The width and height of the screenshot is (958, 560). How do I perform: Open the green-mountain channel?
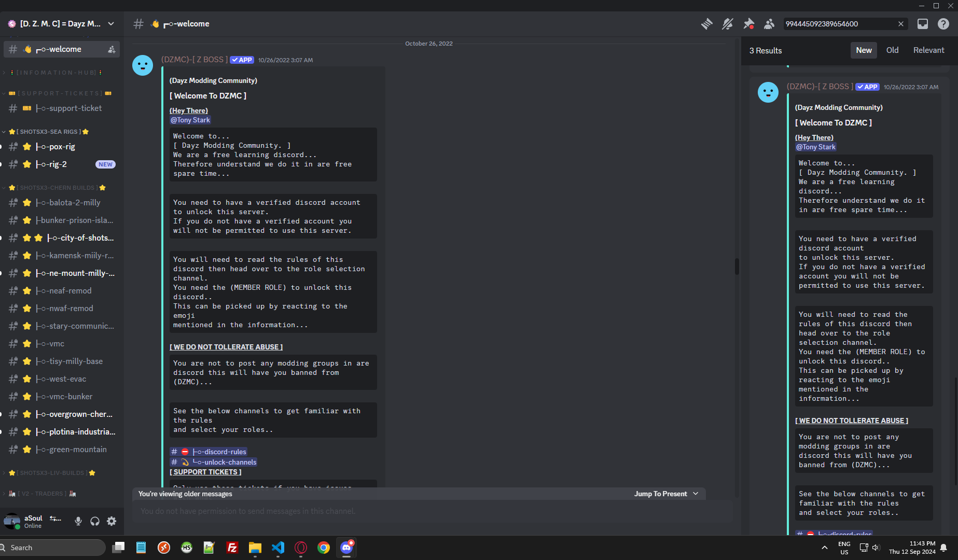tap(61, 450)
